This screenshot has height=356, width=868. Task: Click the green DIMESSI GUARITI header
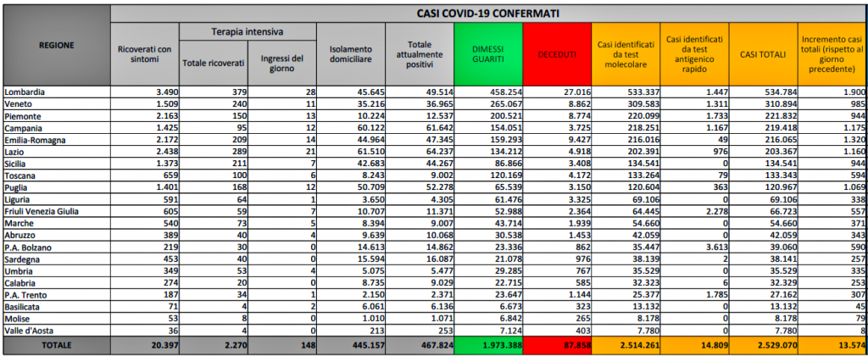(487, 54)
